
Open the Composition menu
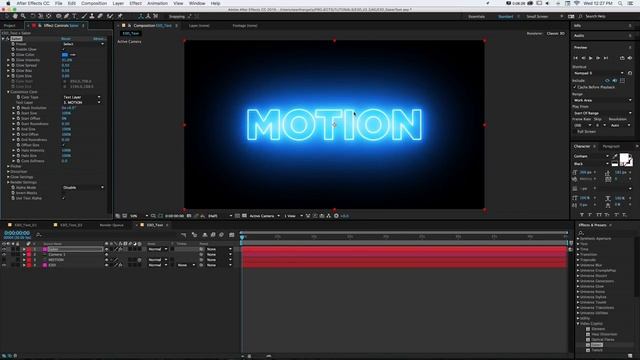click(x=94, y=3)
